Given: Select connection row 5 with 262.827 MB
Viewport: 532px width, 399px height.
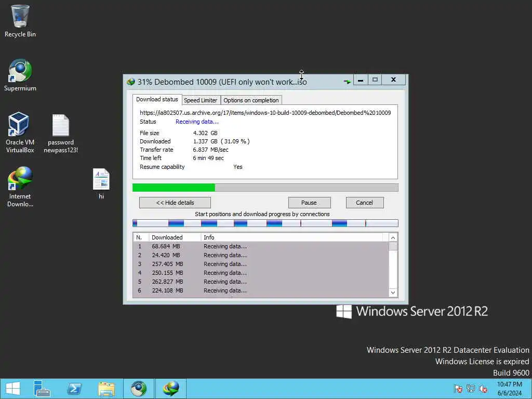Looking at the screenshot, I should pyautogui.click(x=261, y=282).
